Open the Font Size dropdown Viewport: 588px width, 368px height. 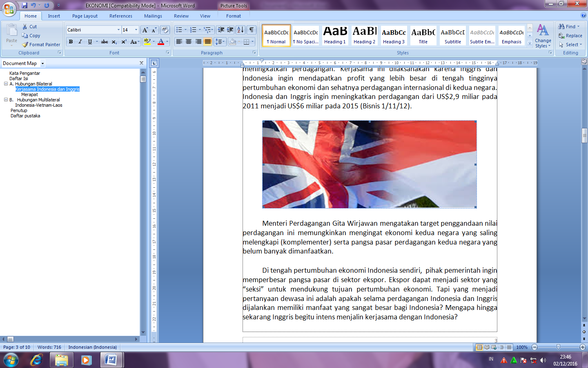135,29
